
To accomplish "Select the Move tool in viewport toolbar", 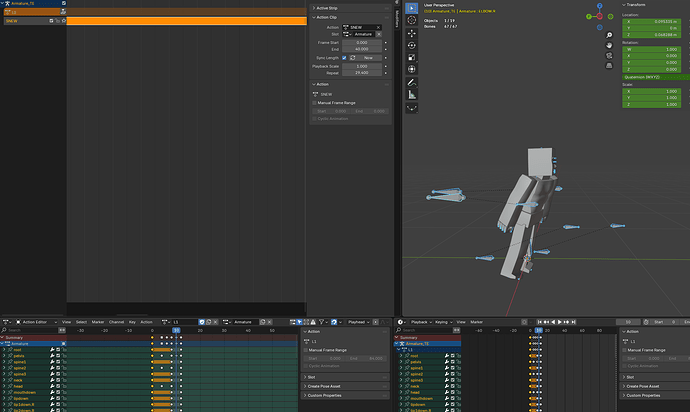I will coord(411,33).
